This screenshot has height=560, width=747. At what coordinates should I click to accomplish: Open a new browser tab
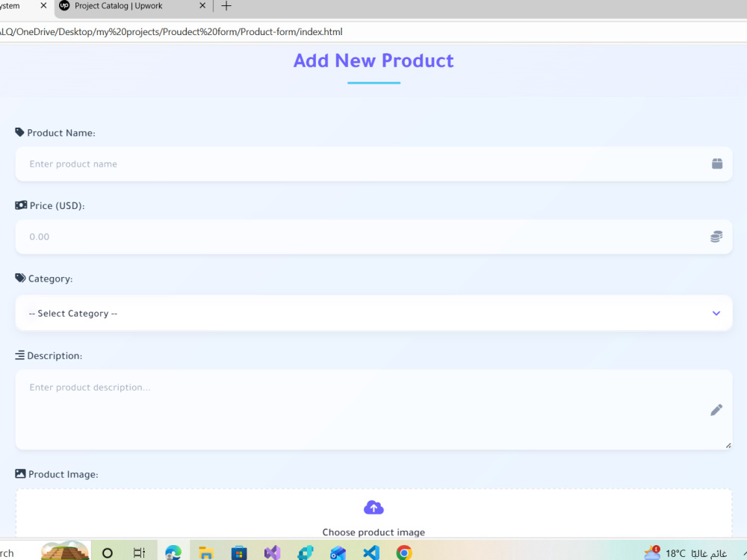coord(226,6)
